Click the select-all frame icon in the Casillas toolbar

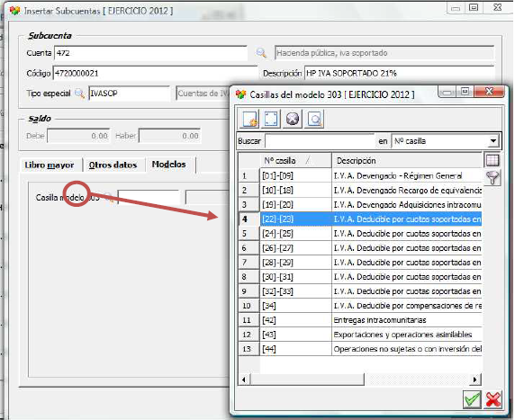point(271,119)
